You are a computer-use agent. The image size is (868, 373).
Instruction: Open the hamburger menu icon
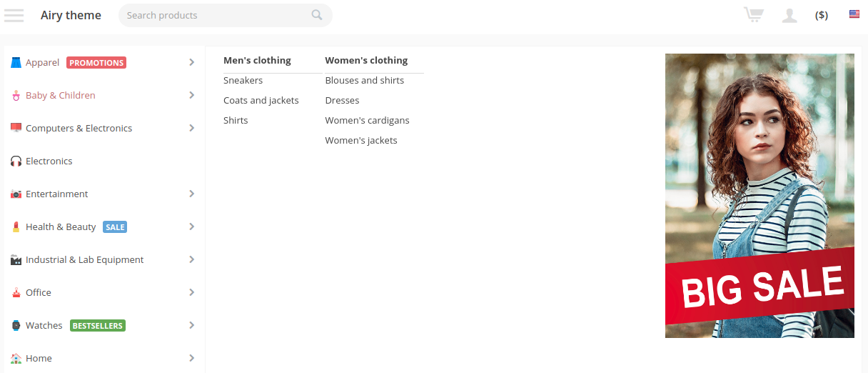pyautogui.click(x=14, y=15)
